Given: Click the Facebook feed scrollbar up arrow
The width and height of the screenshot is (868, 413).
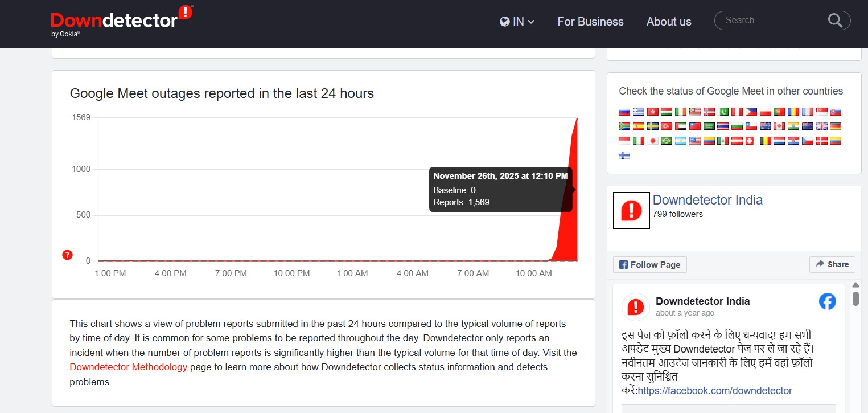Looking at the screenshot, I should (x=855, y=285).
